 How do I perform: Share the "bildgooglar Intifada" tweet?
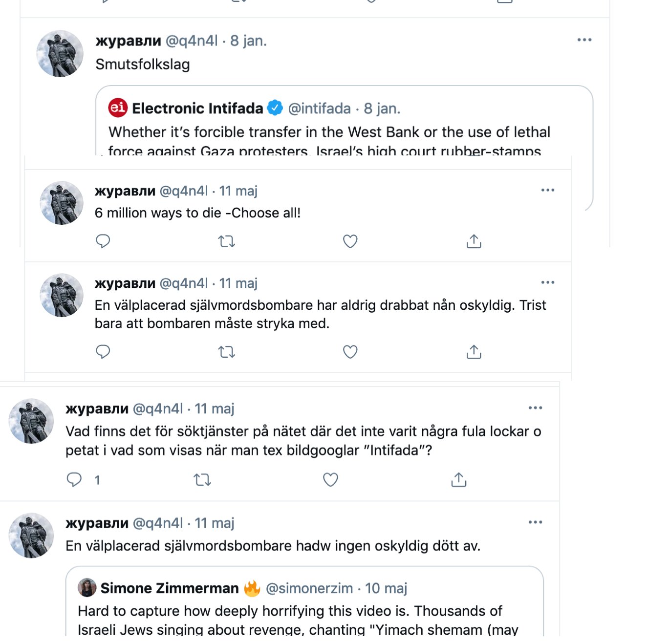point(458,480)
